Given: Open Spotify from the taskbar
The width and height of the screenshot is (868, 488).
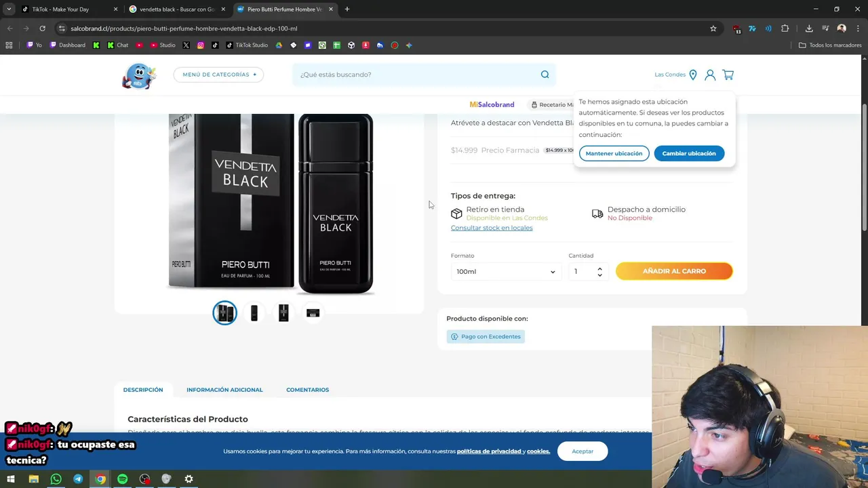Looking at the screenshot, I should (122, 479).
